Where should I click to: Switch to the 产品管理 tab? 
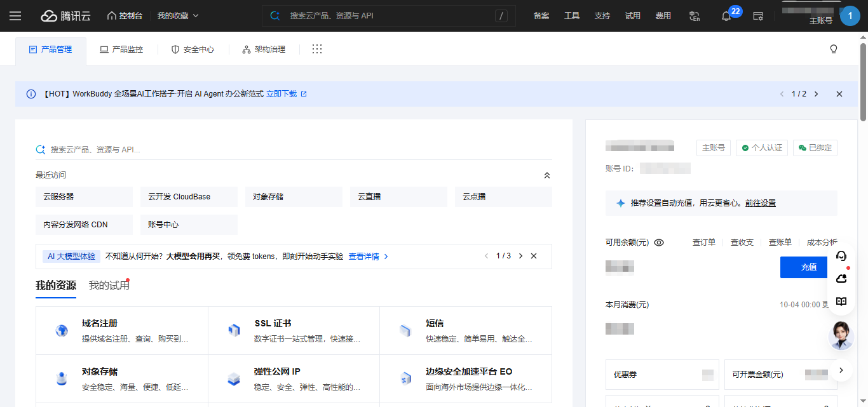(51, 50)
